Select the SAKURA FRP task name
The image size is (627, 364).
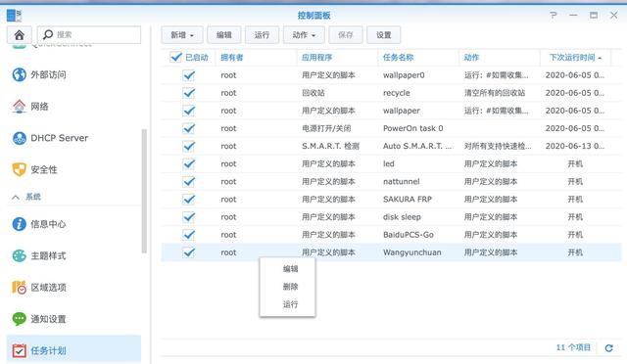coord(408,199)
